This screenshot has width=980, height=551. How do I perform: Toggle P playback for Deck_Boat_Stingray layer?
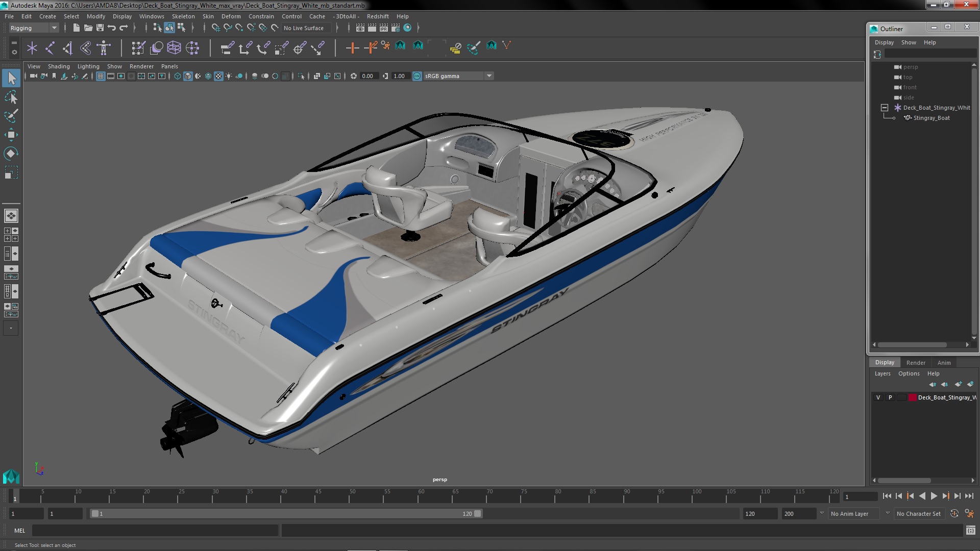(x=890, y=397)
